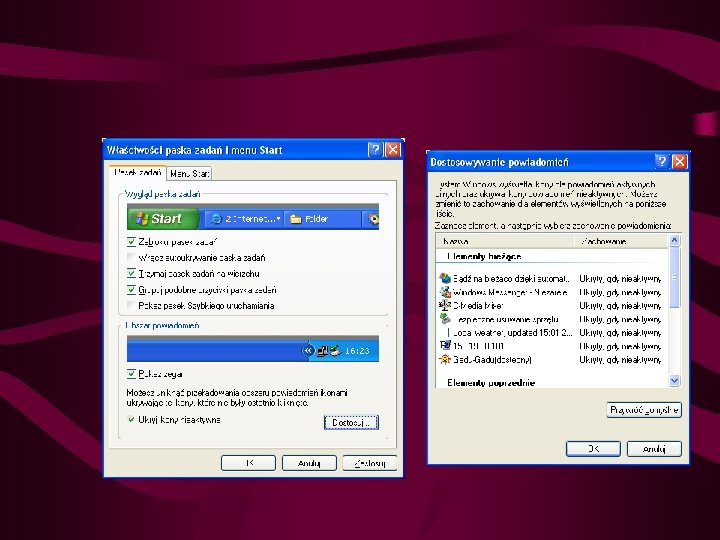Open the behavior cell for Windows Messenger row
720x540 pixels.
coord(620,292)
